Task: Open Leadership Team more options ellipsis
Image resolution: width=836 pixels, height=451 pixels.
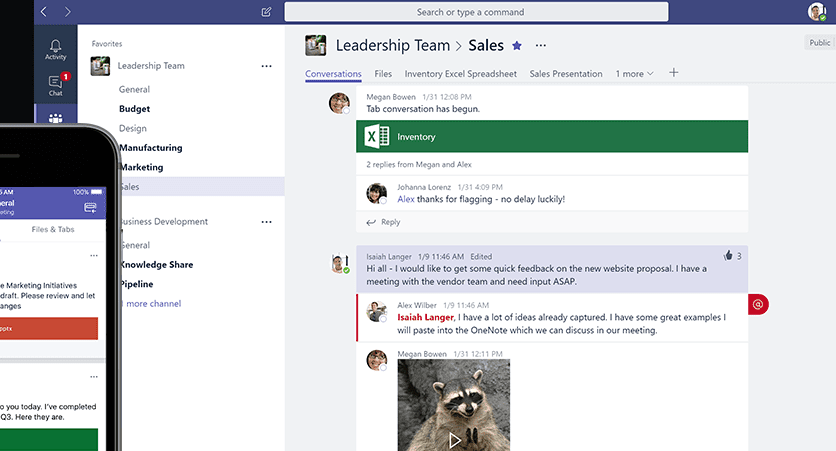Action: pyautogui.click(x=267, y=66)
